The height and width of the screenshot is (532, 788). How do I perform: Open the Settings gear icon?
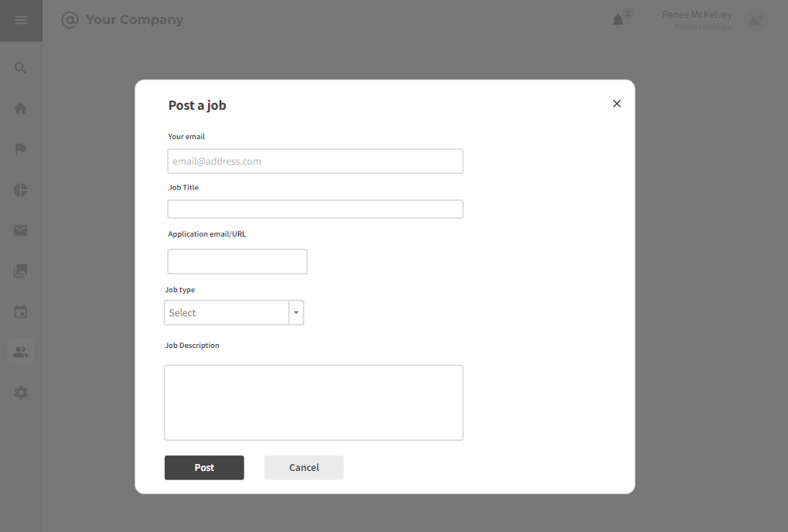pyautogui.click(x=20, y=392)
